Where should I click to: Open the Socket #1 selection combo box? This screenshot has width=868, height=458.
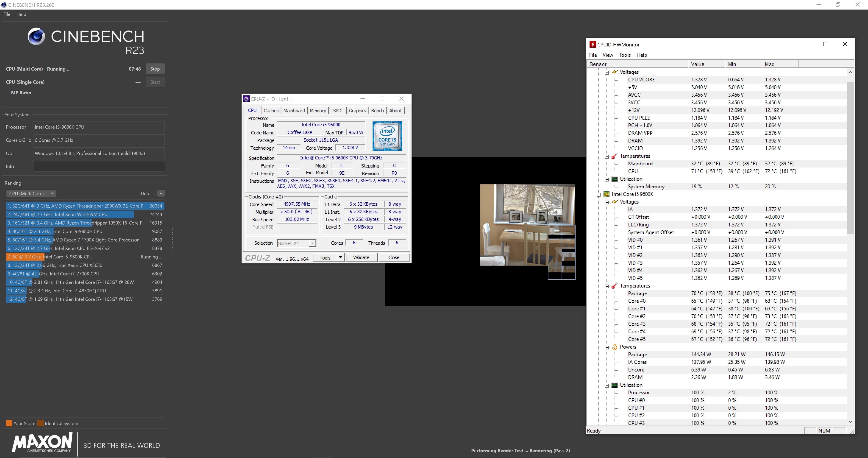tap(296, 243)
